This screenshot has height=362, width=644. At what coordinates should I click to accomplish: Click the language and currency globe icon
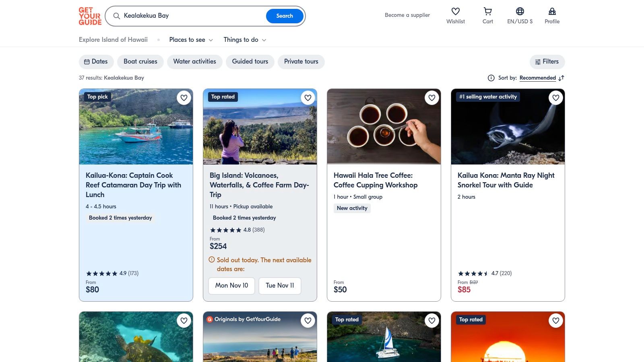pyautogui.click(x=520, y=12)
